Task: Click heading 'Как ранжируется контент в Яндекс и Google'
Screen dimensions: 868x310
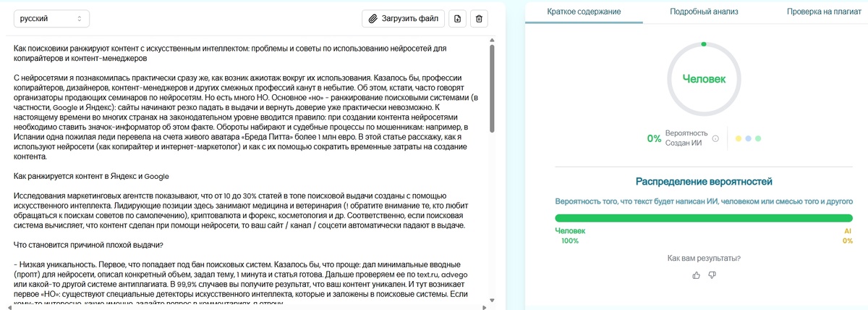Action: [90, 176]
